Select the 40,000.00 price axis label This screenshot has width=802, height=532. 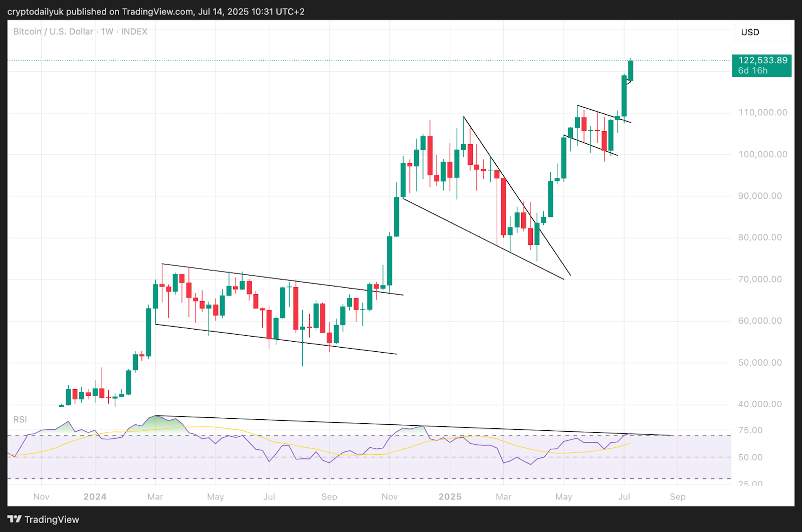point(760,404)
